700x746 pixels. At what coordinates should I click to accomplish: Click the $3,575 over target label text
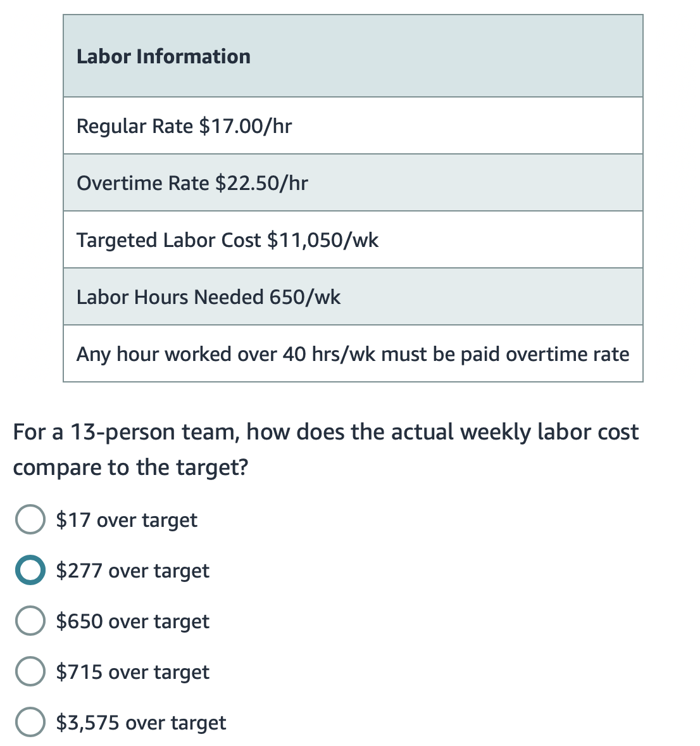pos(142,723)
